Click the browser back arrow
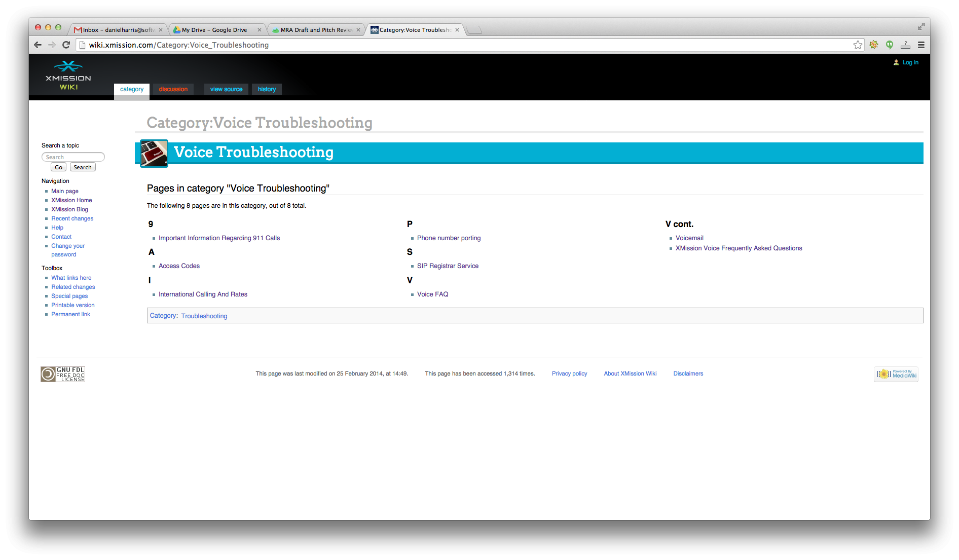Viewport: 959px width, 560px height. (38, 45)
